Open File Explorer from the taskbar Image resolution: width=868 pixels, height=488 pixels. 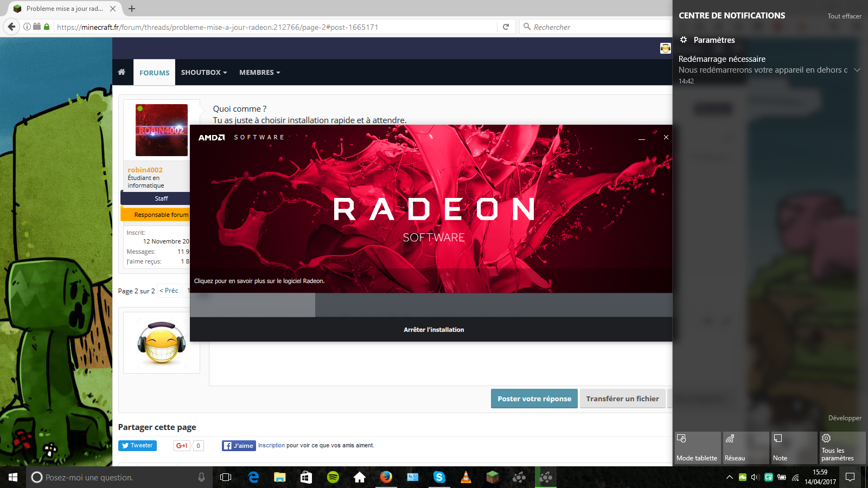[x=279, y=477]
